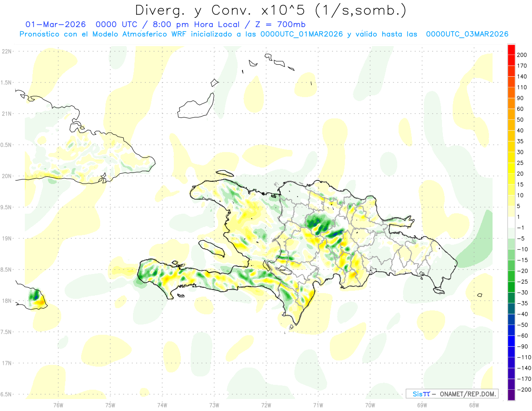Click the white swatch between 1 and -1
The height and width of the screenshot is (411, 532).
(511, 223)
